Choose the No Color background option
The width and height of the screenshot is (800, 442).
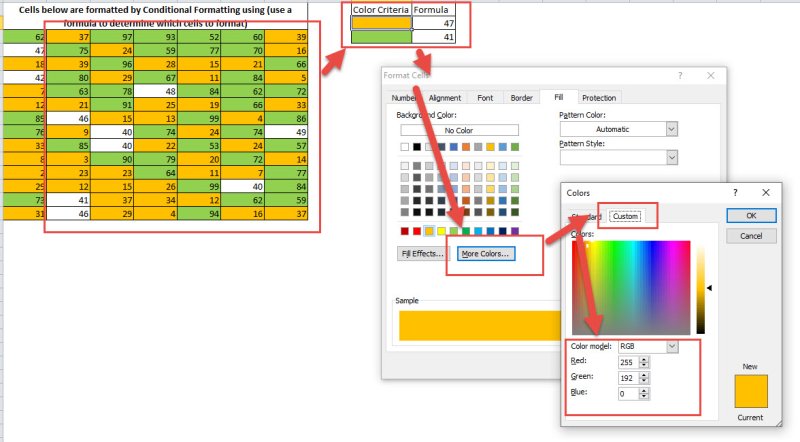459,130
